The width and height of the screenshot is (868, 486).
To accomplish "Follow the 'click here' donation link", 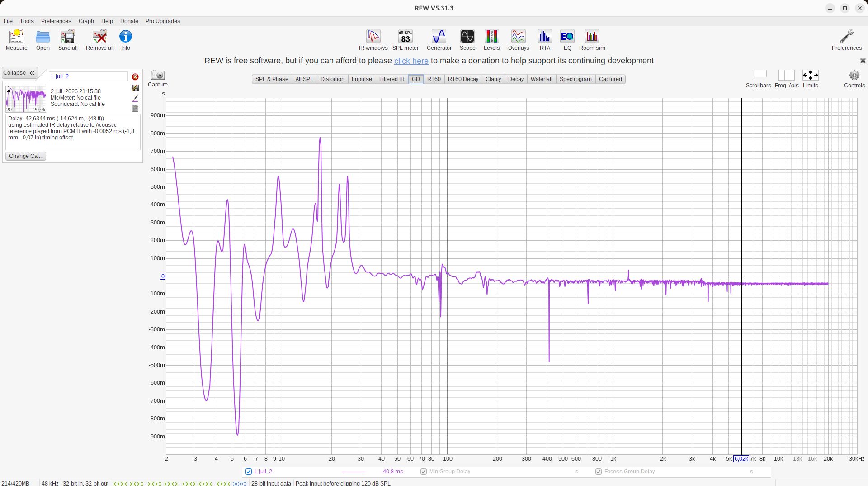I will (x=411, y=61).
